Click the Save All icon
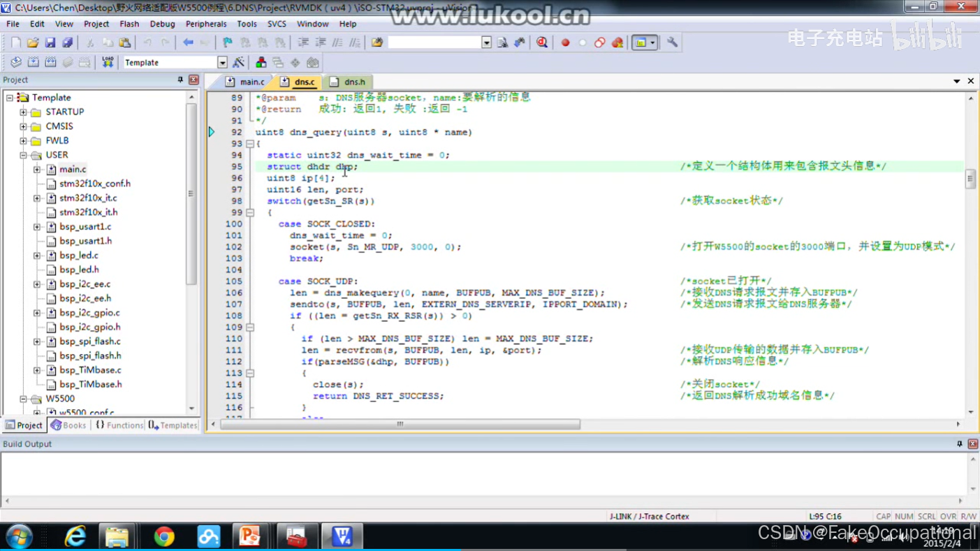This screenshot has width=980, height=551. click(67, 43)
